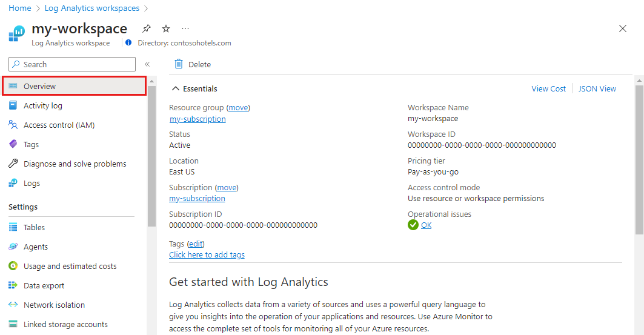Pin my-workspace to dashboard
Screen dimensions: 644x335
tap(147, 28)
